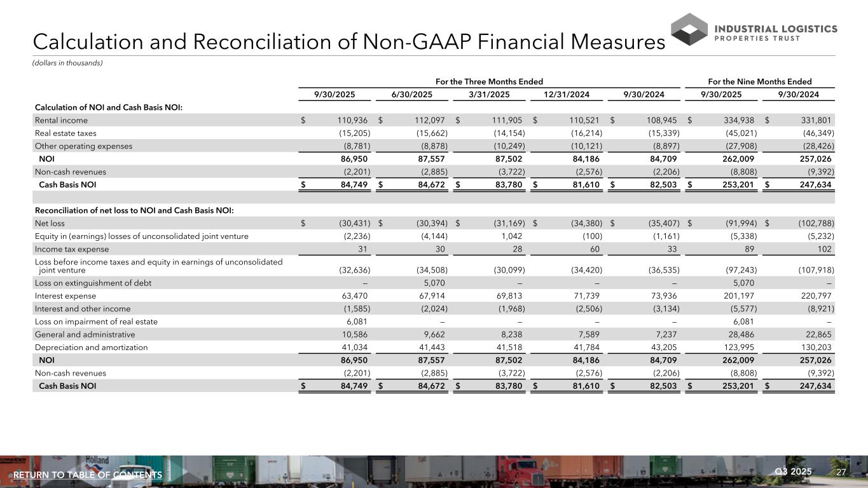Viewport: 868px width, 488px height.
Task: Select the Loss on impairment of real estate label
Action: pyautogui.click(x=96, y=322)
